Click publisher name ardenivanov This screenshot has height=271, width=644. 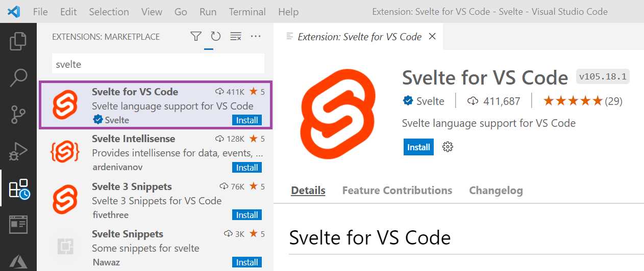tap(117, 167)
